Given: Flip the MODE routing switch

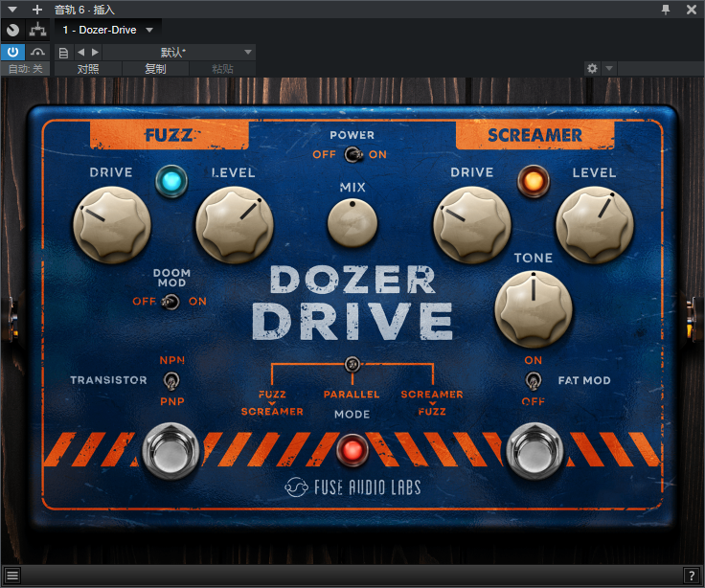Looking at the screenshot, I should (352, 364).
